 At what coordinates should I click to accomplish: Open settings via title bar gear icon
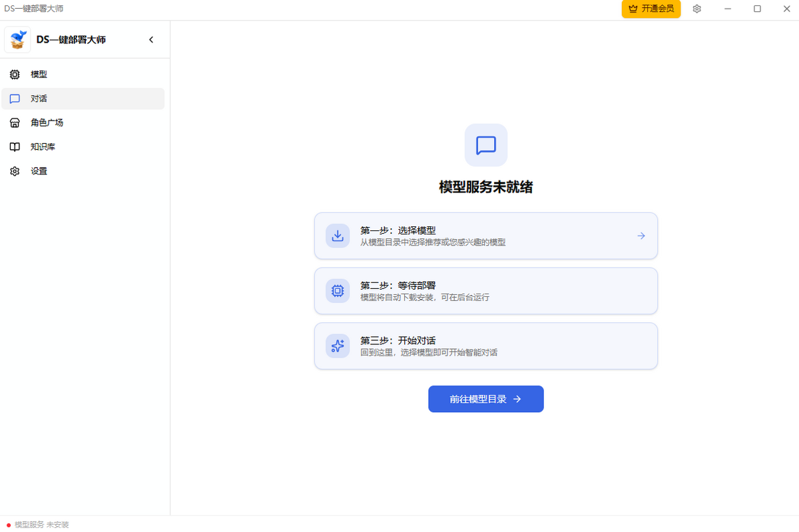click(x=697, y=9)
